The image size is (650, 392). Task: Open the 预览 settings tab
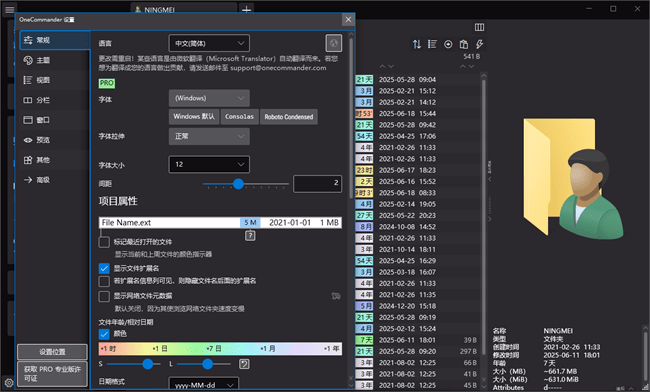pyautogui.click(x=54, y=140)
